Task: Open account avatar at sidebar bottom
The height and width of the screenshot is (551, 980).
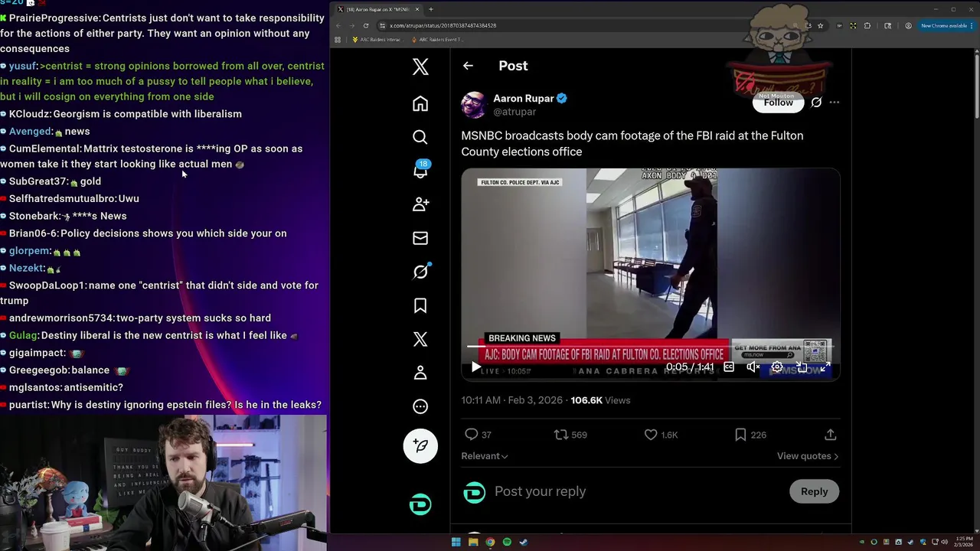Action: tap(420, 504)
